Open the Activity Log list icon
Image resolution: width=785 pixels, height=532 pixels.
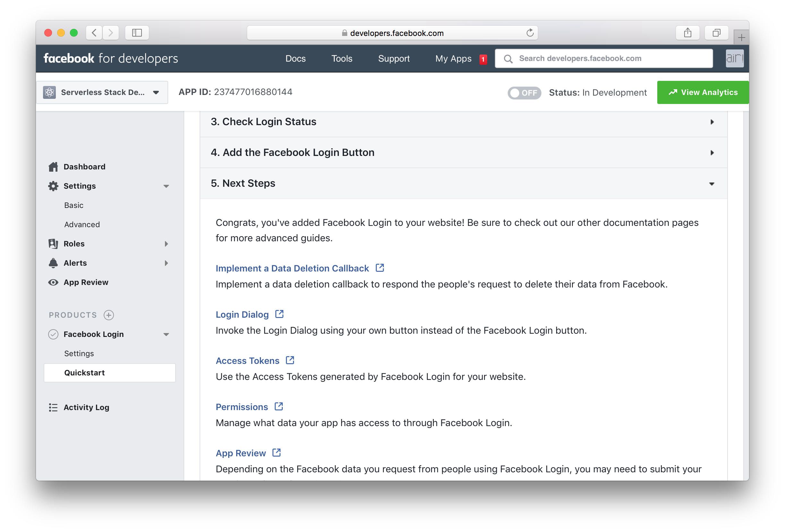point(53,408)
